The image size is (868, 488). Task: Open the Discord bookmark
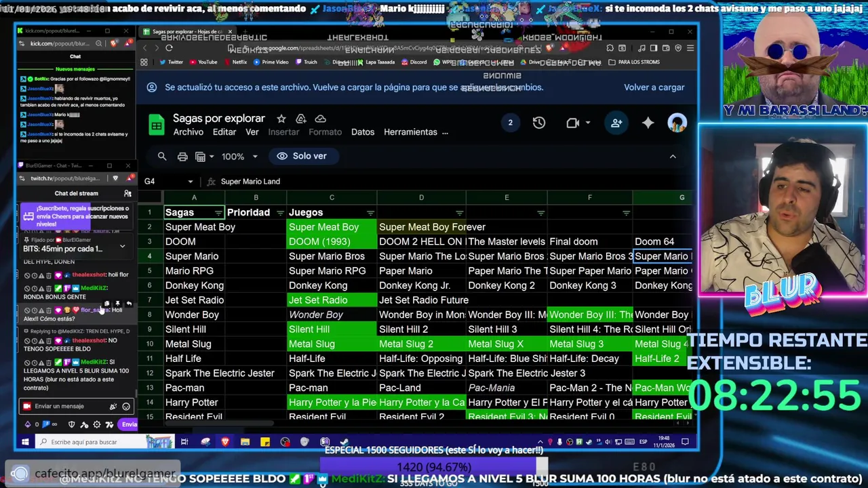pyautogui.click(x=414, y=62)
